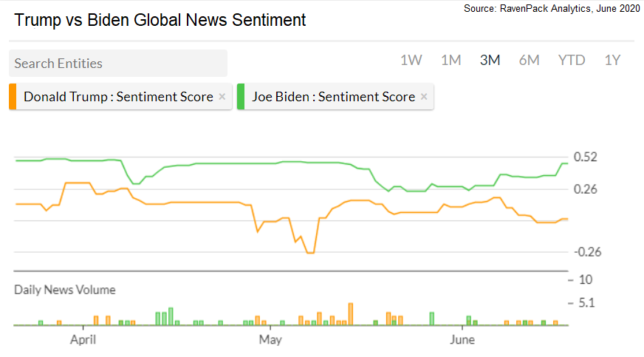Show year-to-date with YTD

click(x=571, y=61)
